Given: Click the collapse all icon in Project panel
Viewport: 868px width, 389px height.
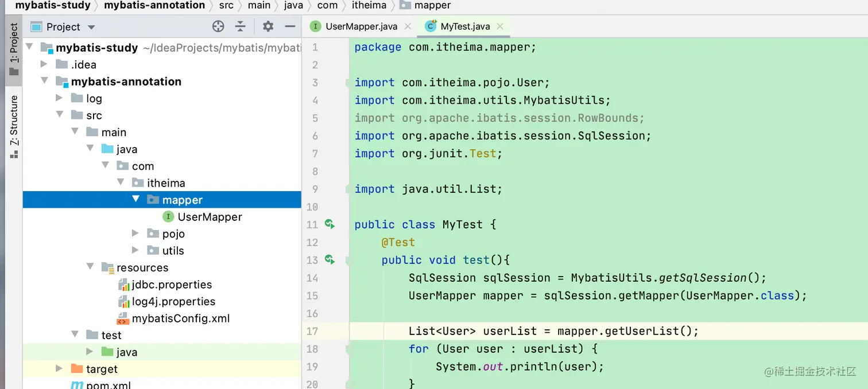Looking at the screenshot, I should (241, 26).
